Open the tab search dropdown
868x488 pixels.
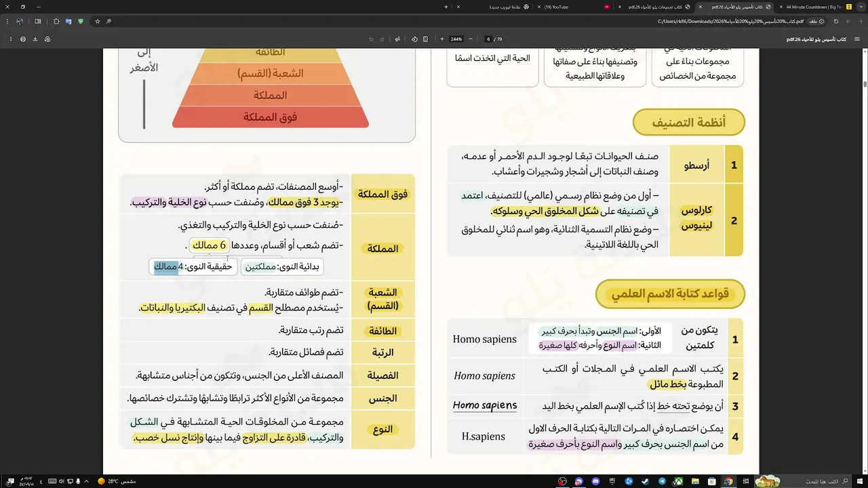click(x=861, y=7)
